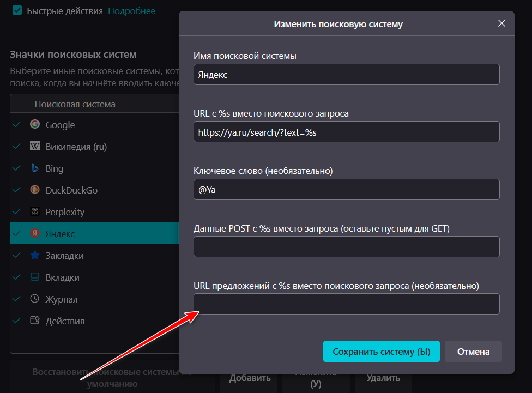
Task: Click the Ключевое слово field containing @Ya
Action: coord(346,189)
